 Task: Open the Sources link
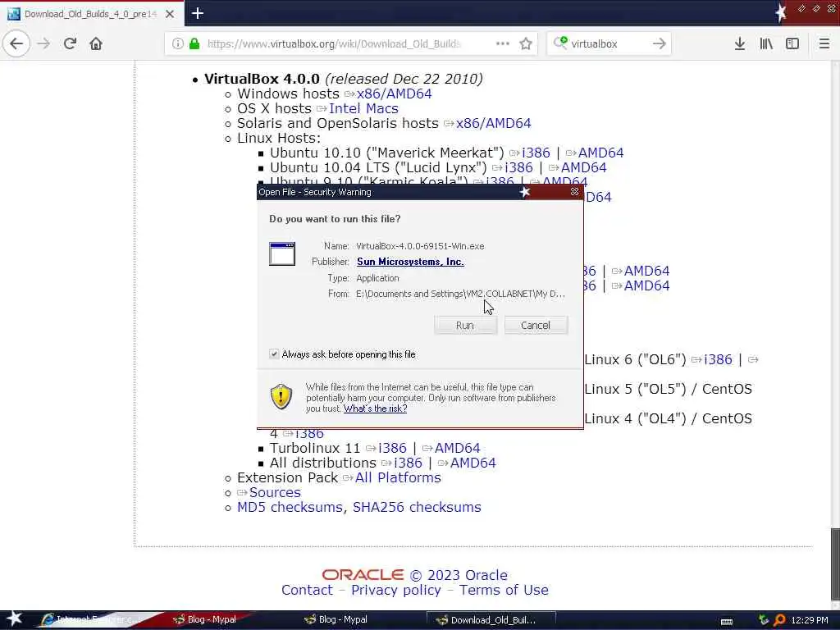(x=275, y=492)
